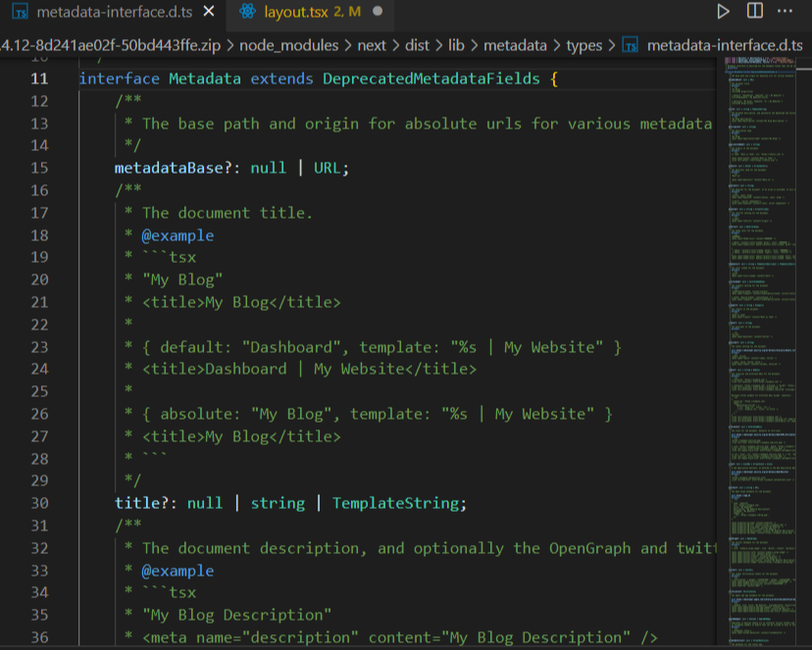Switch to the metadata-interface.d.ts tab
Screen dimensions: 812x650
click(113, 12)
